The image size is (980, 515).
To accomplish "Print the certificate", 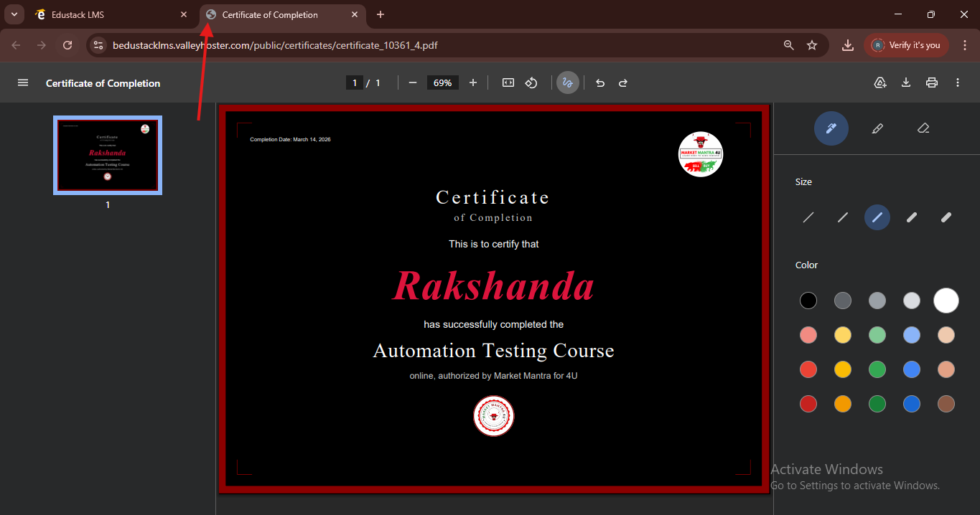I will [932, 83].
